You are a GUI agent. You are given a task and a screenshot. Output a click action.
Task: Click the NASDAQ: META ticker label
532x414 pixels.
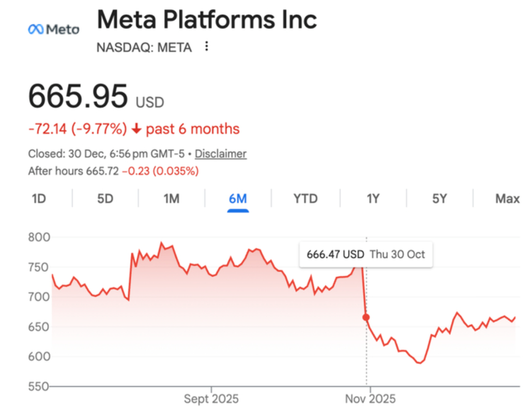[144, 48]
